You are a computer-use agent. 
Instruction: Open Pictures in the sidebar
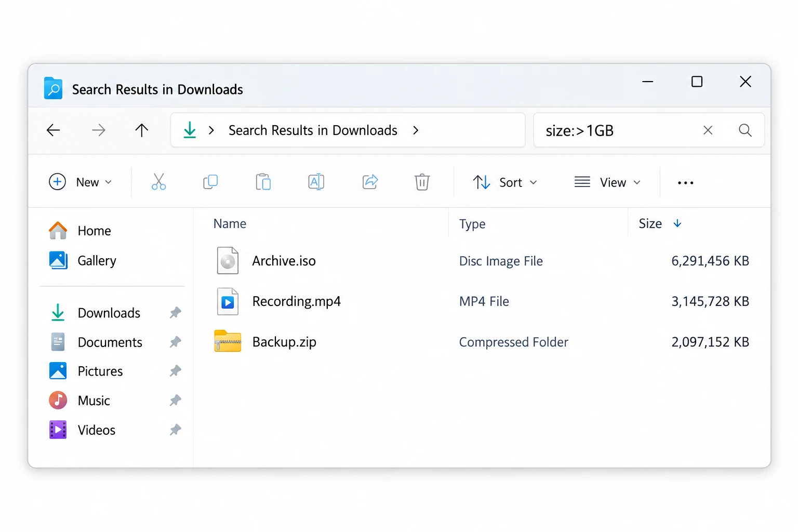tap(86, 371)
